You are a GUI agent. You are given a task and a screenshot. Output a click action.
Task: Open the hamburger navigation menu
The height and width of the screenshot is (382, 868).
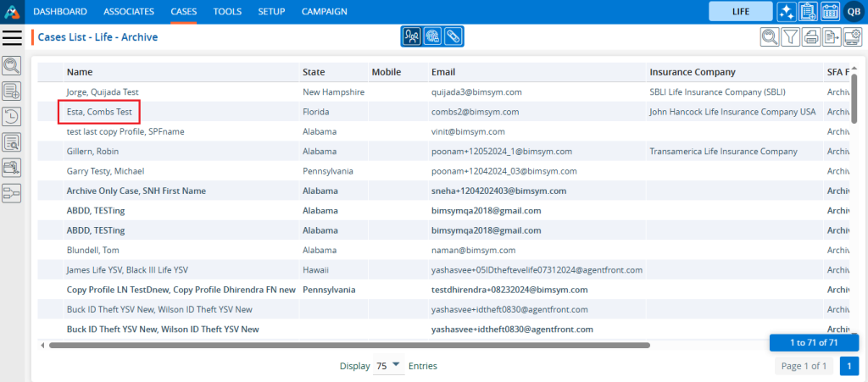coord(13,37)
